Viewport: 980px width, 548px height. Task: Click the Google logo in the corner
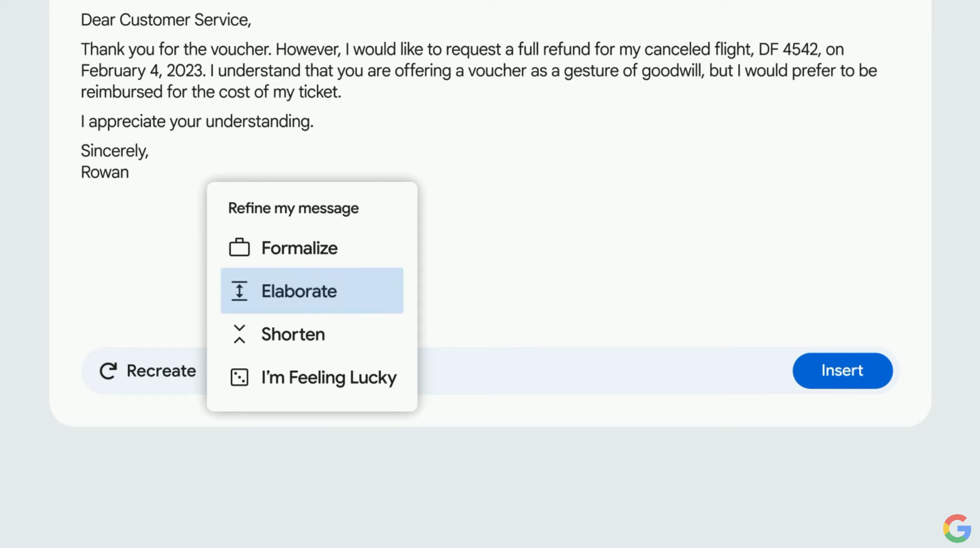point(957,528)
